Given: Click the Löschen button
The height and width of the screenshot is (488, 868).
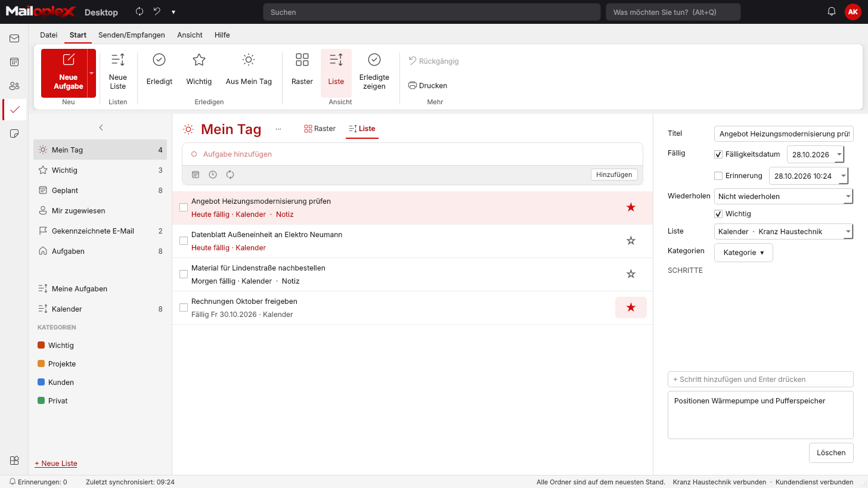Looking at the screenshot, I should pos(831,453).
